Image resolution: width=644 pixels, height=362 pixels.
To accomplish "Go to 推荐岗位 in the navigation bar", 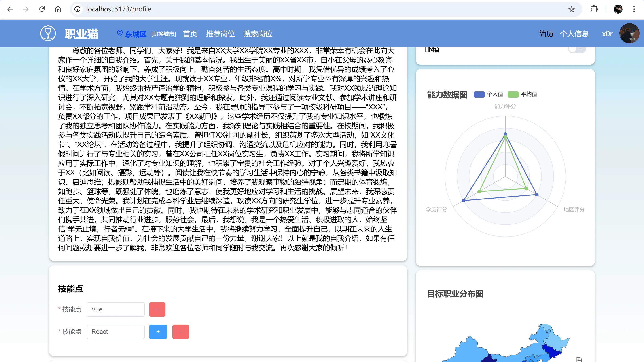I will point(220,34).
